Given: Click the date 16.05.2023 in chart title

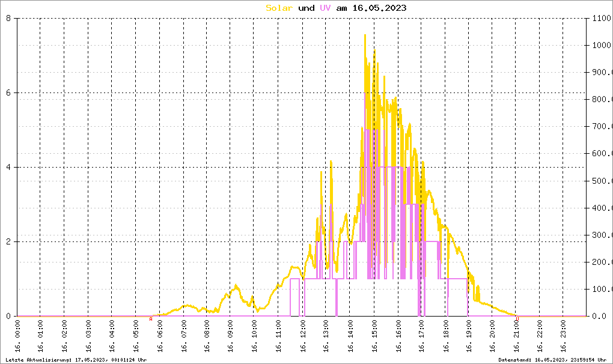Looking at the screenshot, I should click(379, 8).
